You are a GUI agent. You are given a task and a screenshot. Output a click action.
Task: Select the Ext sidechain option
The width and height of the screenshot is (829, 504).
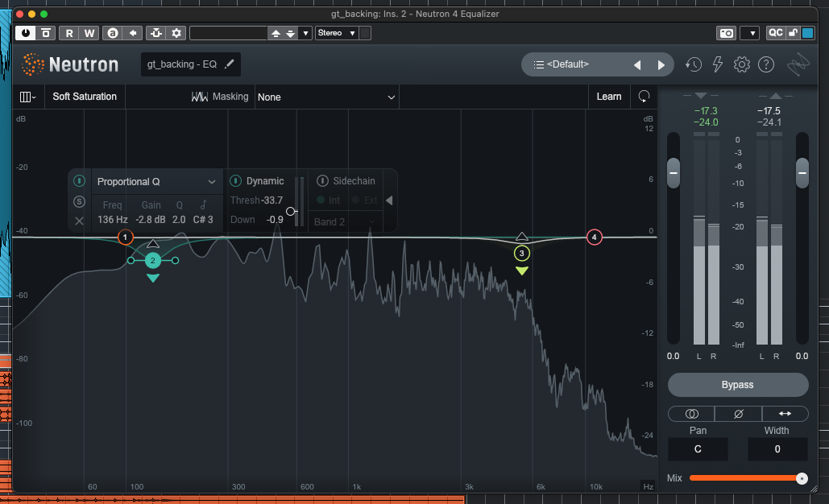[x=365, y=200]
